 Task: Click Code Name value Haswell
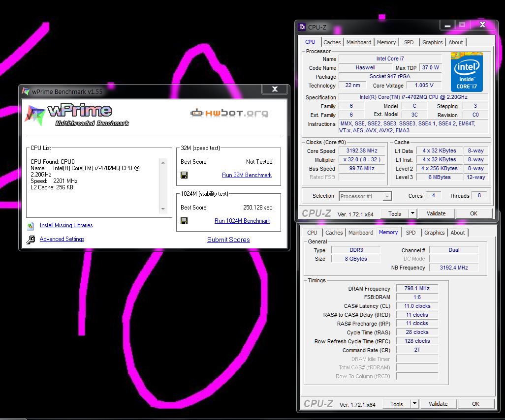pos(365,67)
